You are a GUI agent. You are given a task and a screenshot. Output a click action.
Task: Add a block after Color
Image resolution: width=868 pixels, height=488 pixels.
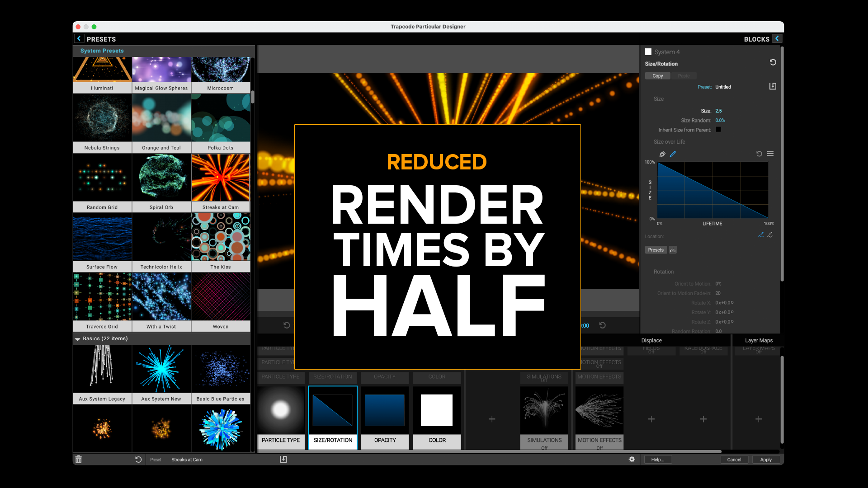tap(492, 419)
